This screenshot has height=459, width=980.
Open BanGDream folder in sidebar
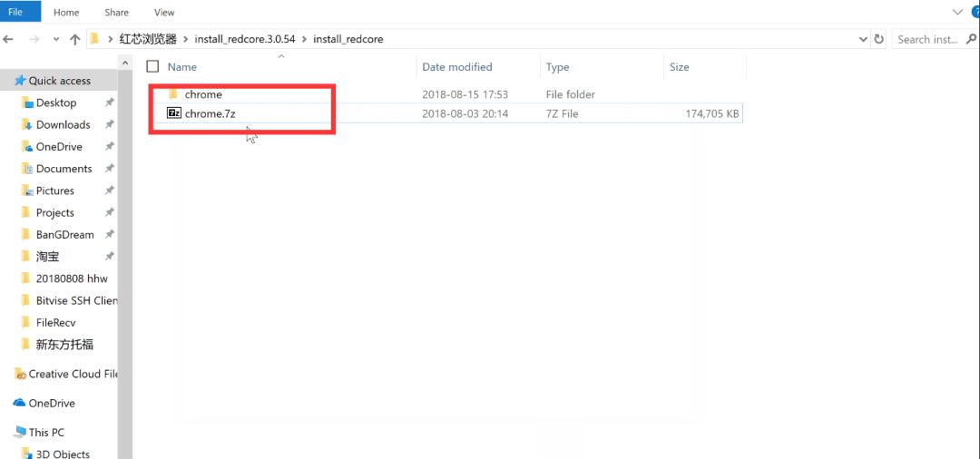click(x=65, y=235)
